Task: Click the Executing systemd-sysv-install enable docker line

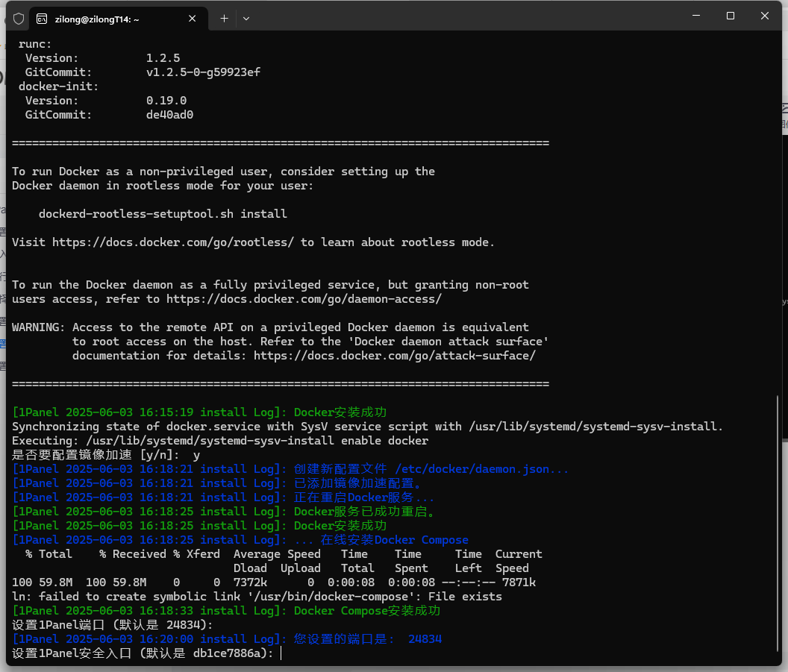Action: pos(220,441)
